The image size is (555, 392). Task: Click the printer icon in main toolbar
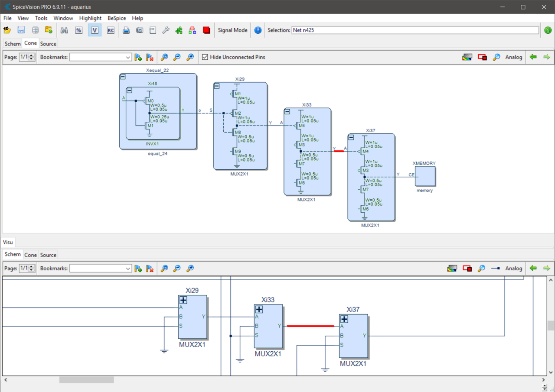tap(126, 30)
